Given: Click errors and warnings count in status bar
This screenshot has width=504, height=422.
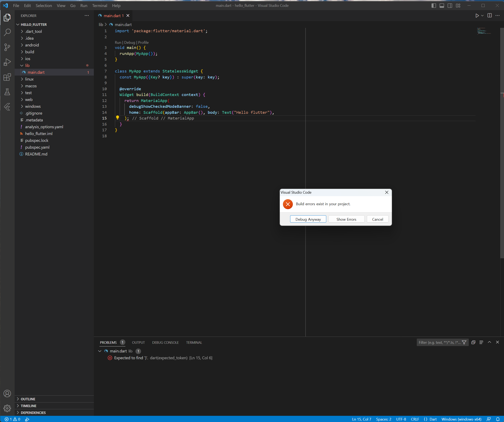Looking at the screenshot, I should point(13,419).
